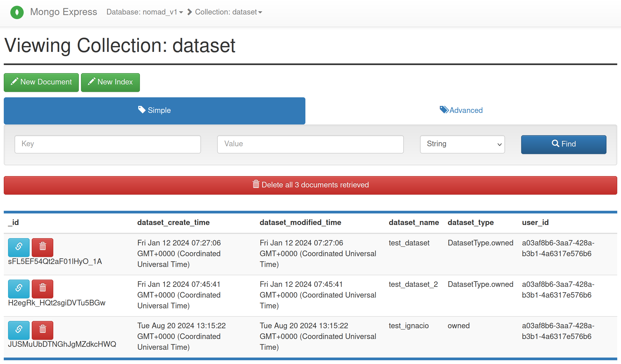Click Delete all 3 documents retrieved
This screenshot has height=364, width=621.
pos(310,185)
